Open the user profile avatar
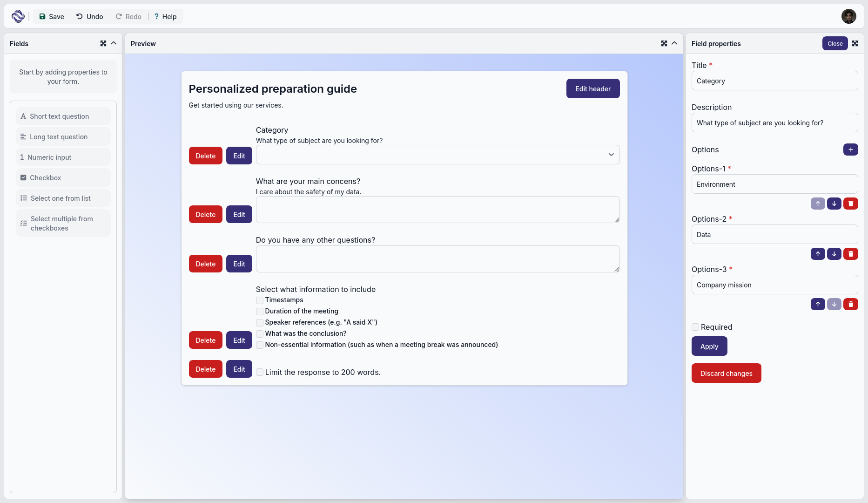 point(848,16)
